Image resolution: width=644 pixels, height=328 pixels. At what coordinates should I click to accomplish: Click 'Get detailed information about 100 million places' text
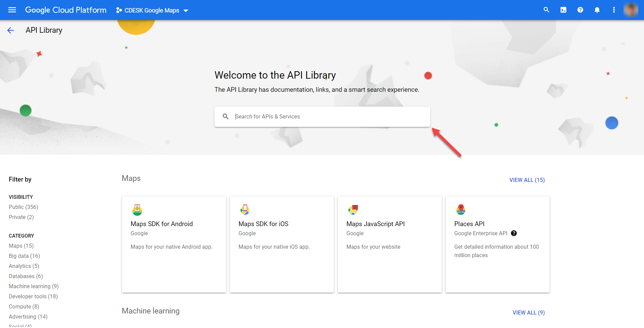(x=497, y=251)
